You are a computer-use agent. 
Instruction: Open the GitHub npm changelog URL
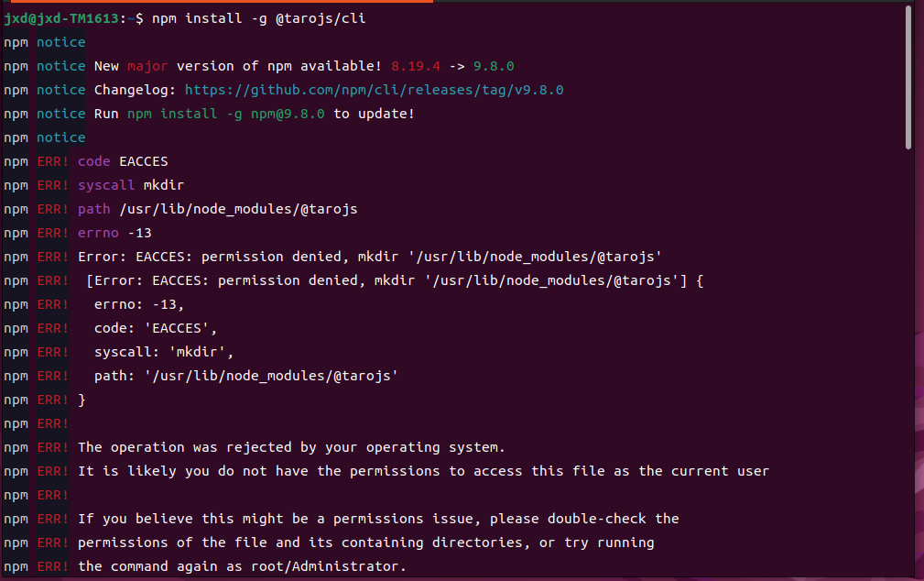tap(375, 90)
